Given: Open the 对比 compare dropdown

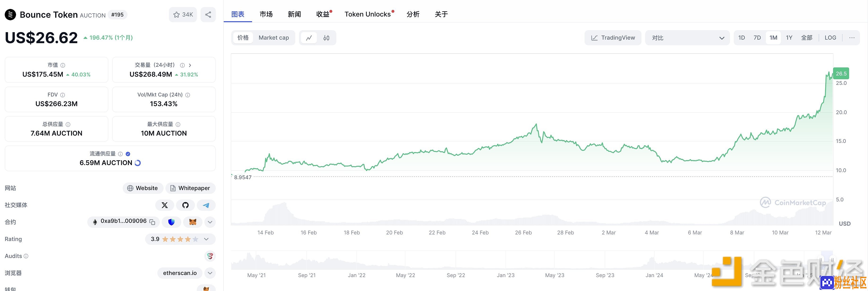Looking at the screenshot, I should coord(687,38).
